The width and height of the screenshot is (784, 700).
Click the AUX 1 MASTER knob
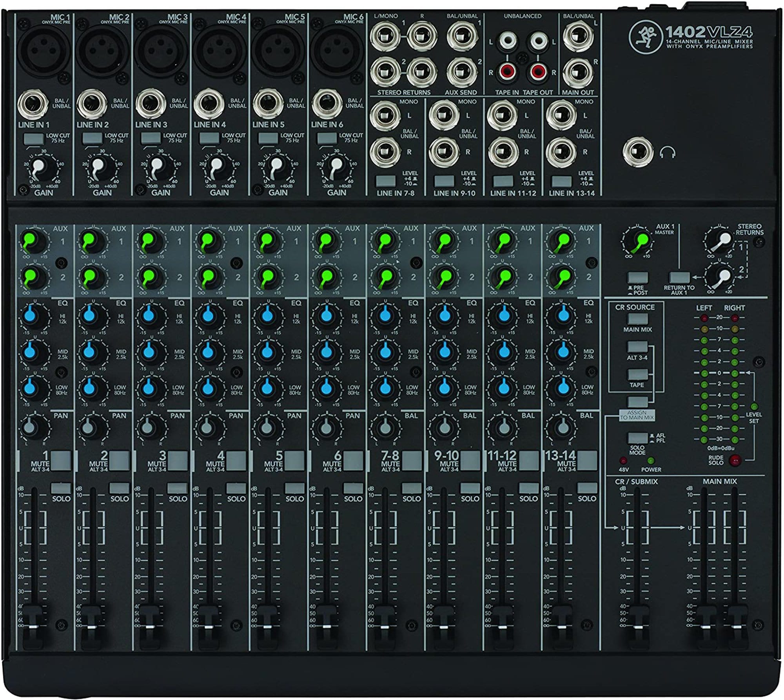tap(638, 241)
